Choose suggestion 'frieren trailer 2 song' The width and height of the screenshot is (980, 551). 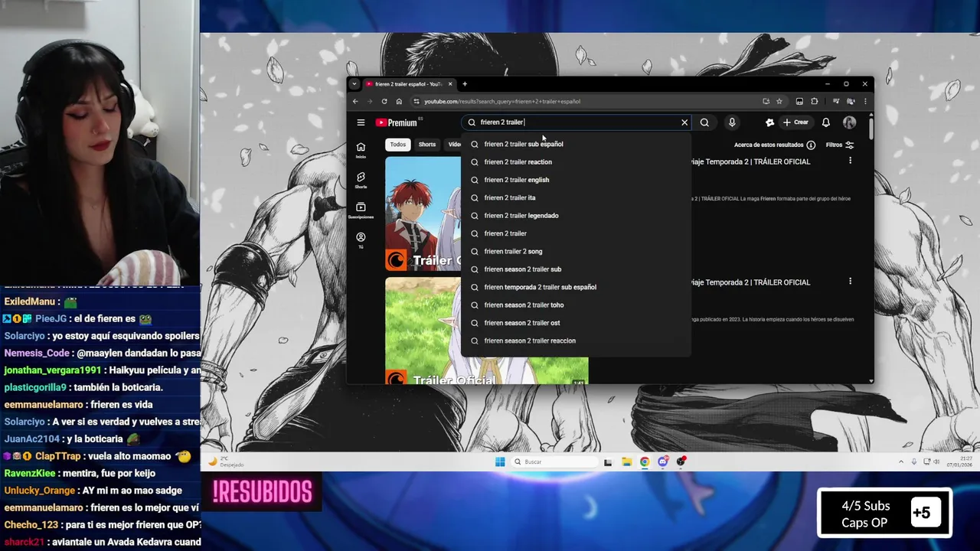pyautogui.click(x=576, y=251)
